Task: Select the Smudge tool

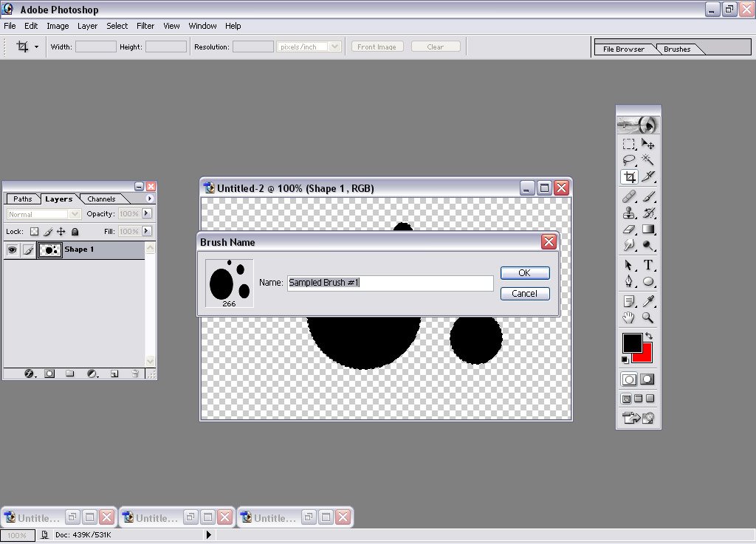Action: pyautogui.click(x=629, y=246)
